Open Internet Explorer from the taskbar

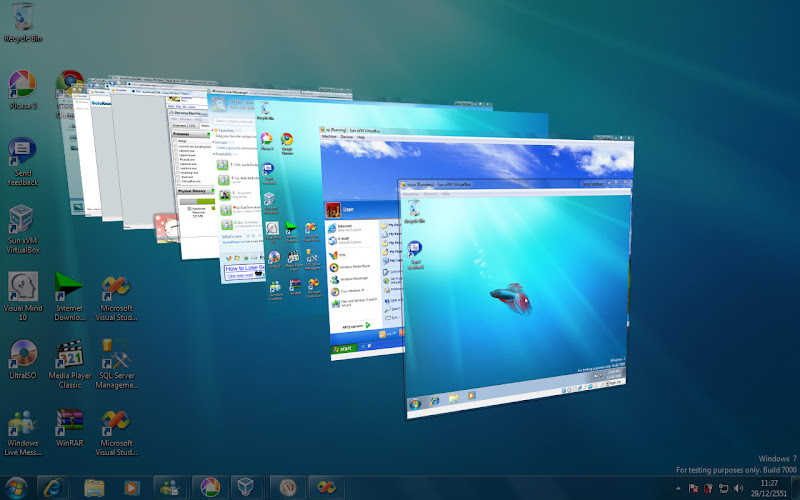(x=53, y=488)
